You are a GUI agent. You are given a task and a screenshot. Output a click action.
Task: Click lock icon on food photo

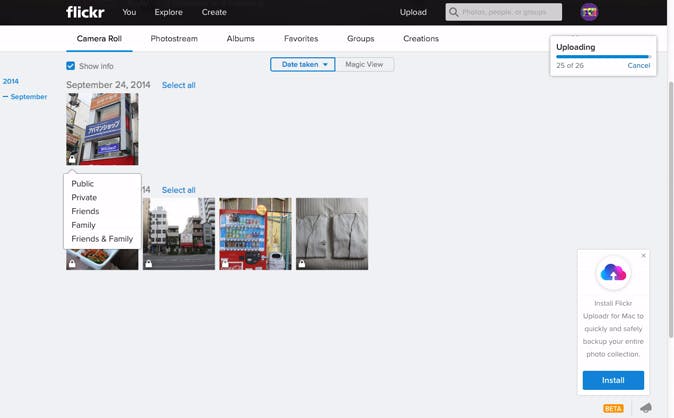(72, 264)
